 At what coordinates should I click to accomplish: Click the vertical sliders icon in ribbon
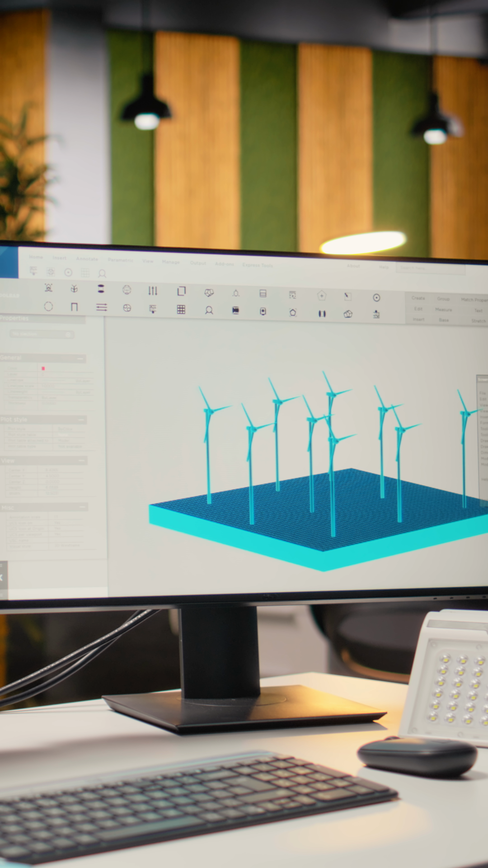153,291
